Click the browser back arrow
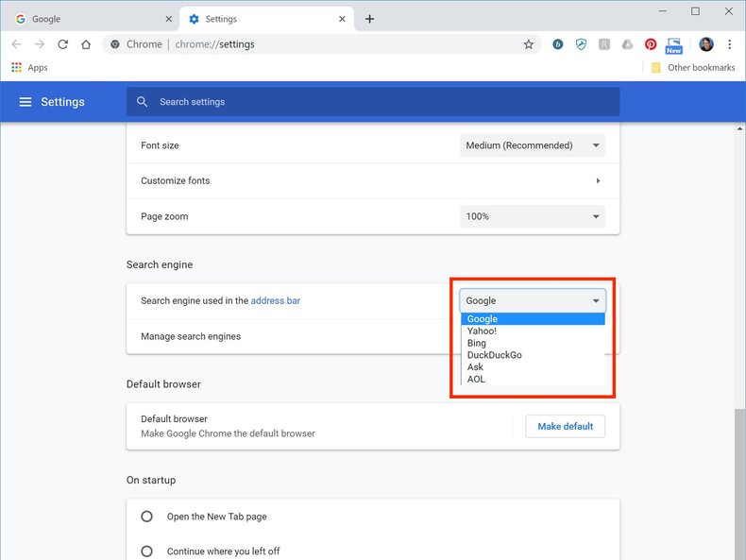Screen dimensions: 746x560 coord(16,44)
